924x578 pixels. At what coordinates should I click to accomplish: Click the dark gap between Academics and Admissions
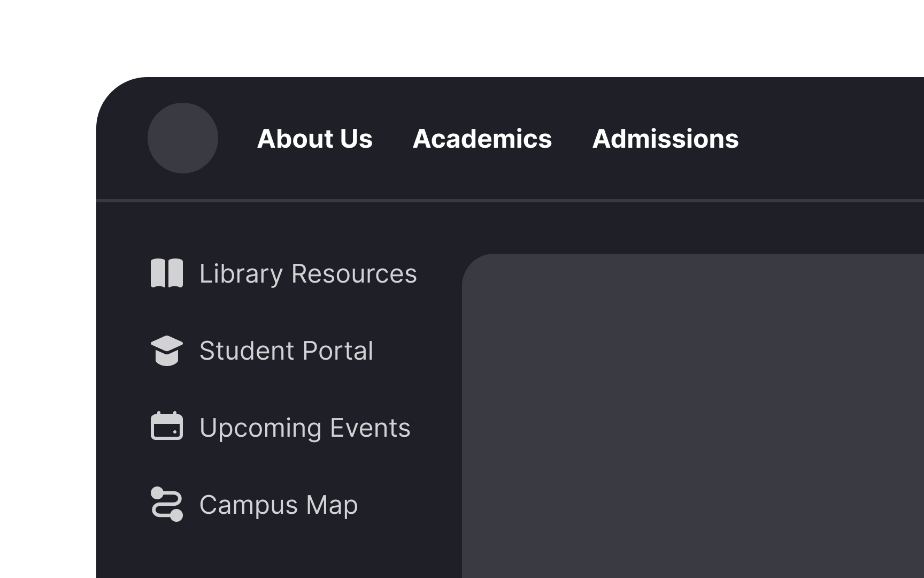point(572,139)
